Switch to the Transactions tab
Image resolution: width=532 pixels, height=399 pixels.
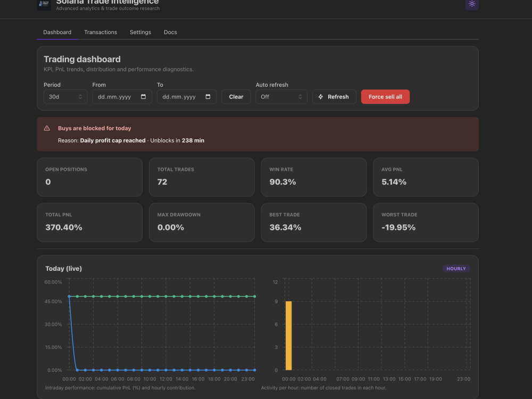coord(101,32)
